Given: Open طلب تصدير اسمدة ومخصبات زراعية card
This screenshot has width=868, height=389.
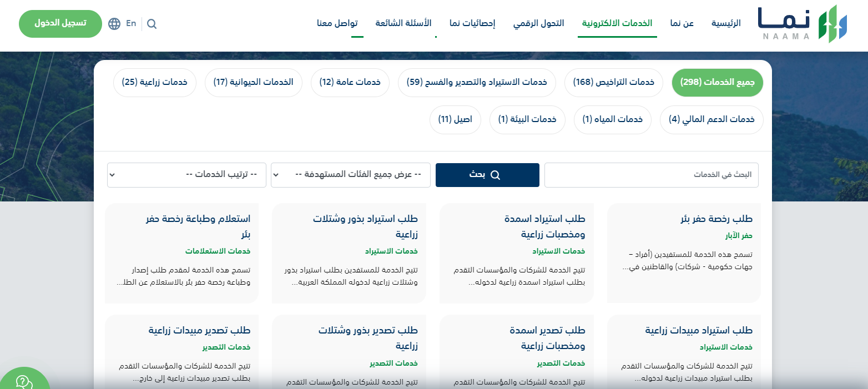Looking at the screenshot, I should coord(516,352).
